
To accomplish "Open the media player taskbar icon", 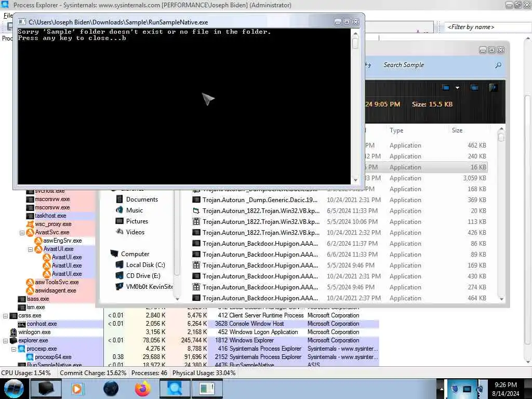I will click(77, 389).
